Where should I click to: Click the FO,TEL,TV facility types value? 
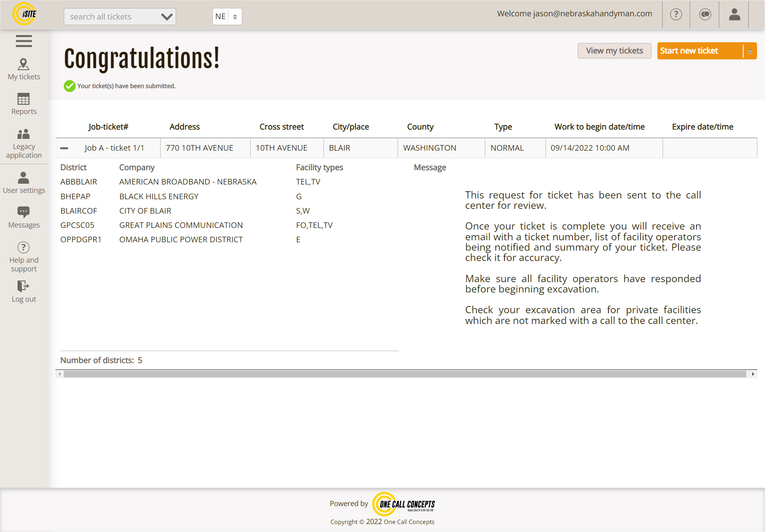click(314, 225)
